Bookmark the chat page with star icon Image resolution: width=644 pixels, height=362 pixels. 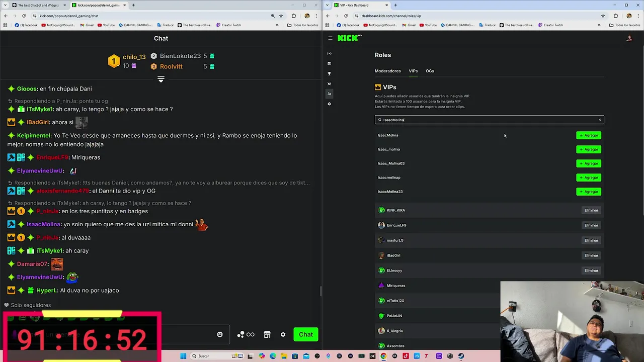point(281,16)
